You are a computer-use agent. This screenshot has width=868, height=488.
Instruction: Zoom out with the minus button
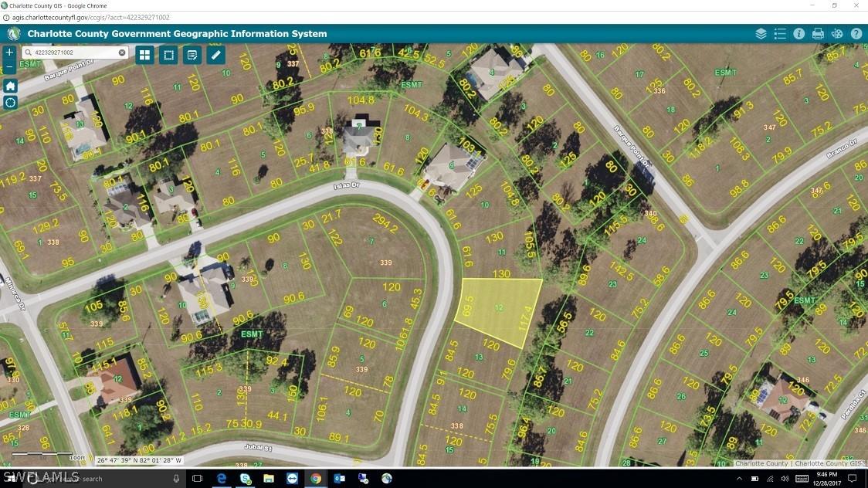(x=9, y=67)
